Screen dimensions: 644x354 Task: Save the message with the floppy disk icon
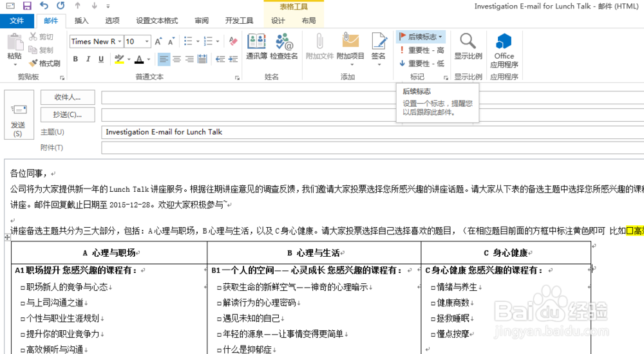pyautogui.click(x=27, y=6)
